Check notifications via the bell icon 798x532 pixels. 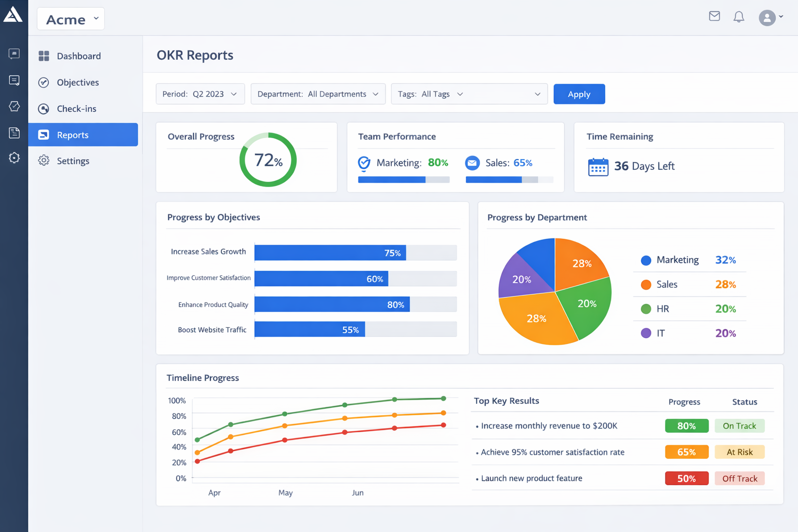coord(739,16)
